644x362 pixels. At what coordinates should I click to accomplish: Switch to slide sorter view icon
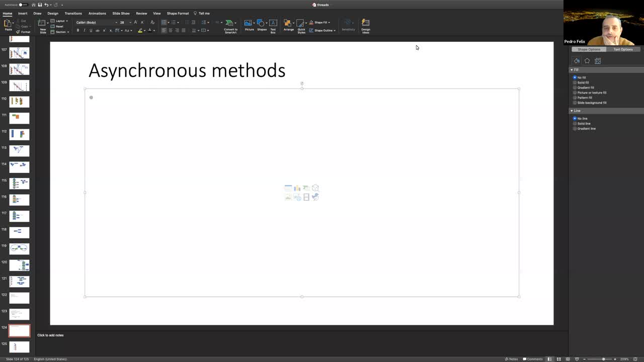pos(558,359)
